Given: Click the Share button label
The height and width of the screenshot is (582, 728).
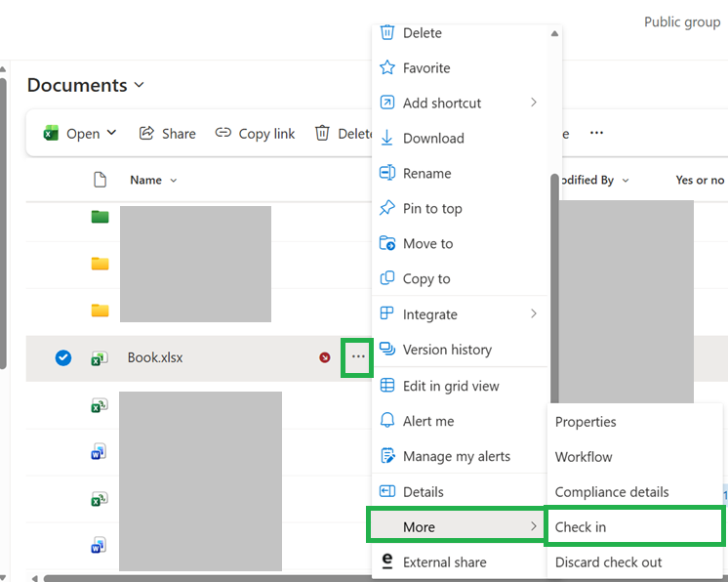Looking at the screenshot, I should point(179,134).
